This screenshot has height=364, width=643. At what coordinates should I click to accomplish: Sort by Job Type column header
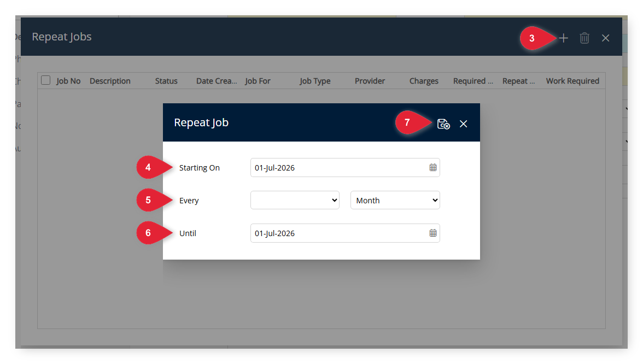[x=315, y=81]
